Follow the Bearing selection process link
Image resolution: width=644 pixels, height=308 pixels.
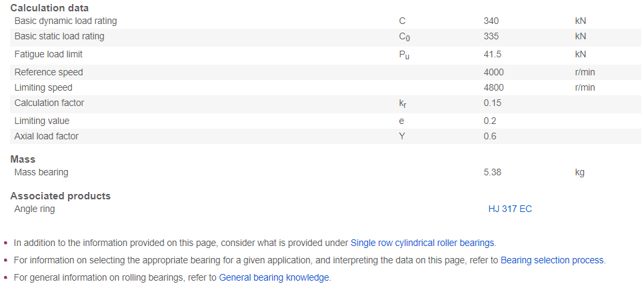point(552,260)
